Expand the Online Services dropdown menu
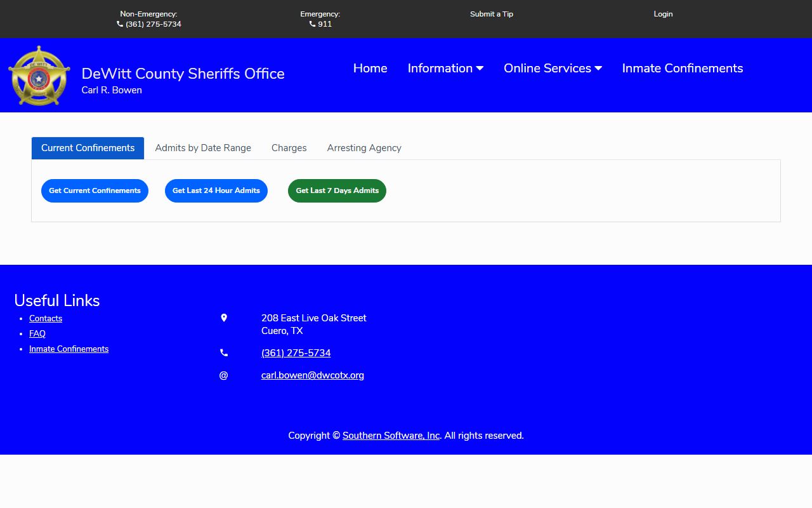Image resolution: width=812 pixels, height=508 pixels. (553, 68)
